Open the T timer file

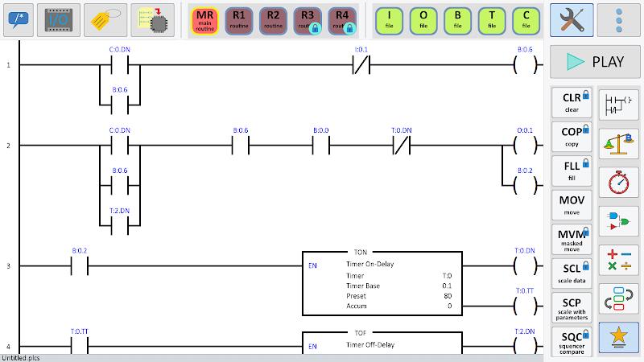tap(492, 21)
